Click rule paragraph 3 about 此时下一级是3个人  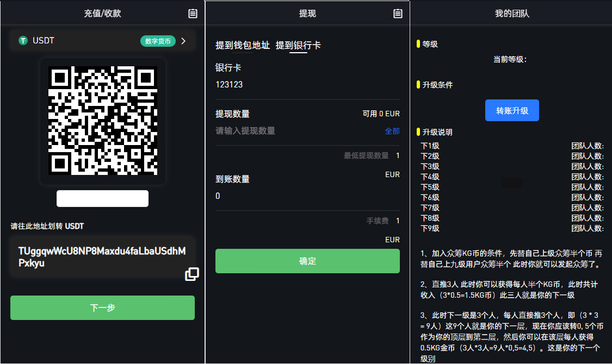512,337
